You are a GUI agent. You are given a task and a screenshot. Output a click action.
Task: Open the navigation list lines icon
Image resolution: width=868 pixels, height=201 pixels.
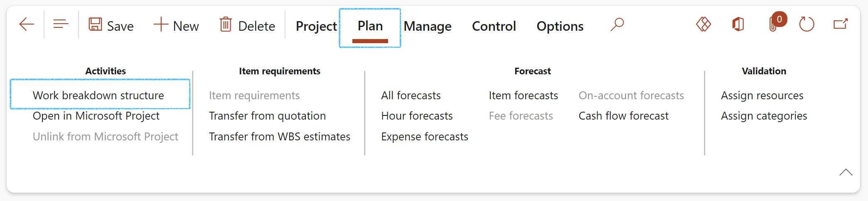point(61,25)
